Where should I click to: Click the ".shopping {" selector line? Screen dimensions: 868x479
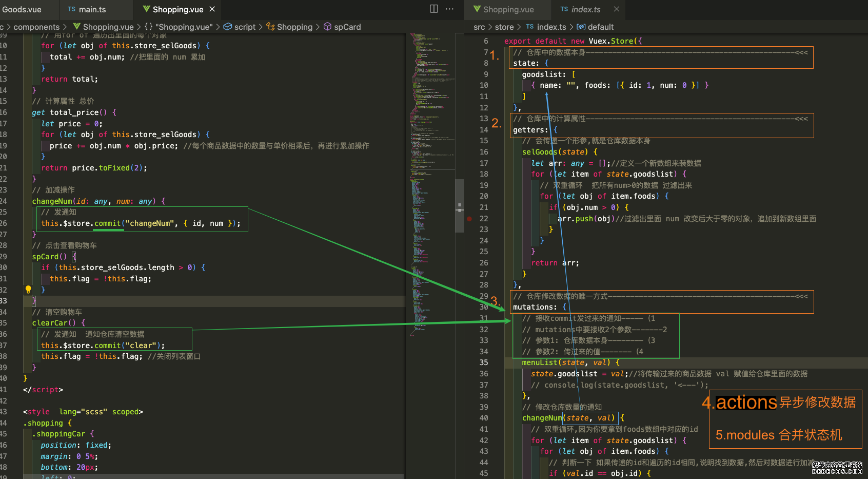click(47, 423)
